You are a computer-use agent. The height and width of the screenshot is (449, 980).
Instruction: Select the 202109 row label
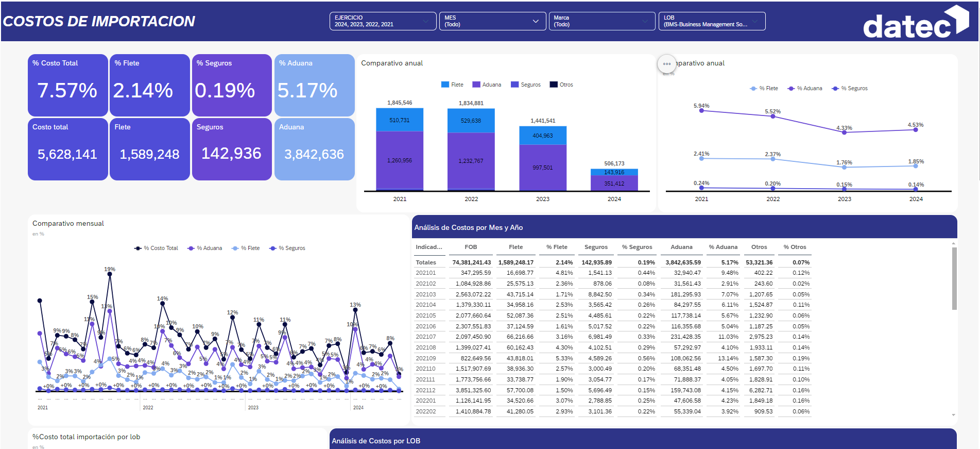pos(426,358)
